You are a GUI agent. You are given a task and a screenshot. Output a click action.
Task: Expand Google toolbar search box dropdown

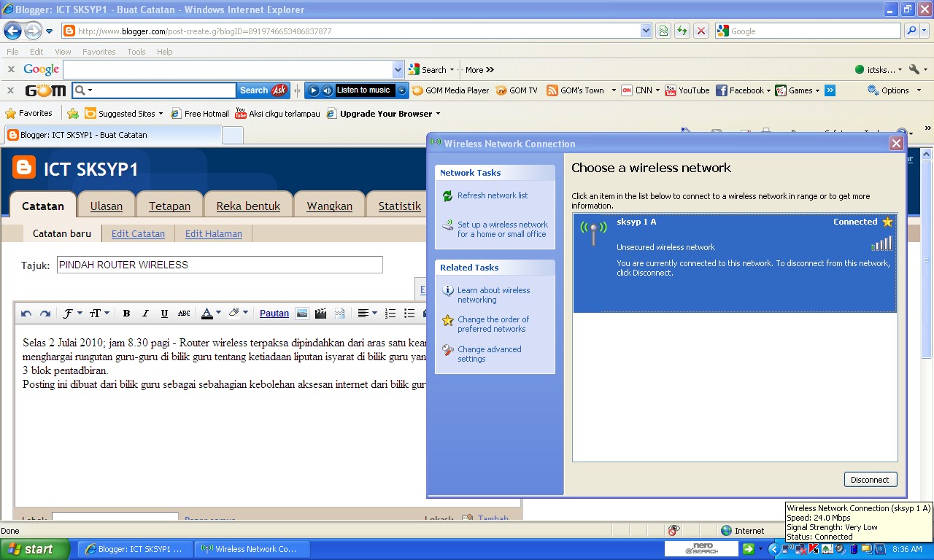click(398, 69)
